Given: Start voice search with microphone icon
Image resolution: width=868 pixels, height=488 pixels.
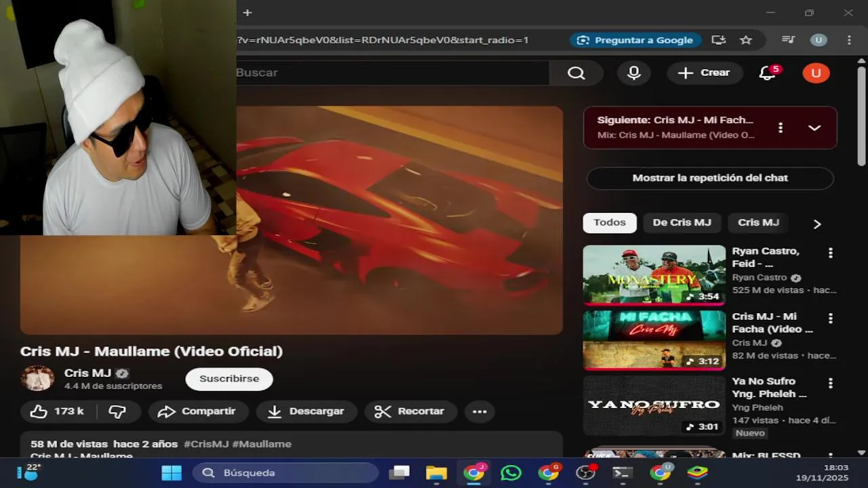Looking at the screenshot, I should pos(634,73).
